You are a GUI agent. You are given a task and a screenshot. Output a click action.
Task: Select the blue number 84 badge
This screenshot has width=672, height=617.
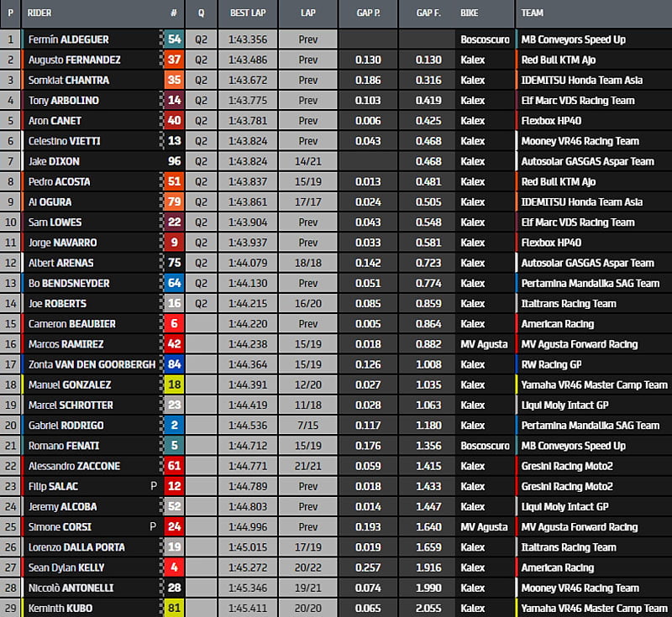[x=174, y=364]
